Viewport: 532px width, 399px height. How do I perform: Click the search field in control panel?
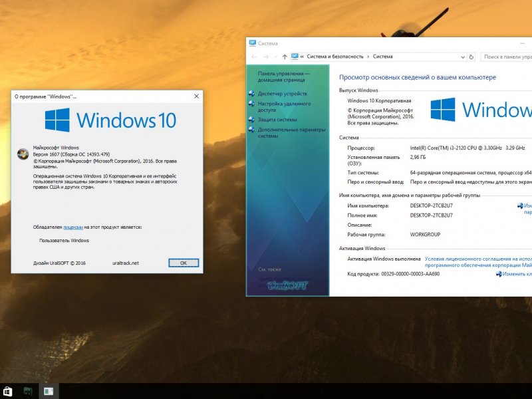click(506, 57)
